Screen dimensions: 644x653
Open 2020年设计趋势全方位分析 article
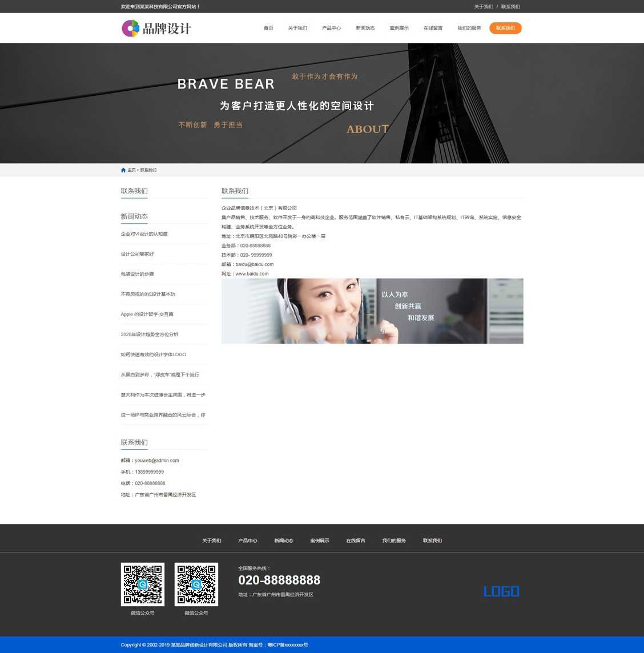coord(150,334)
